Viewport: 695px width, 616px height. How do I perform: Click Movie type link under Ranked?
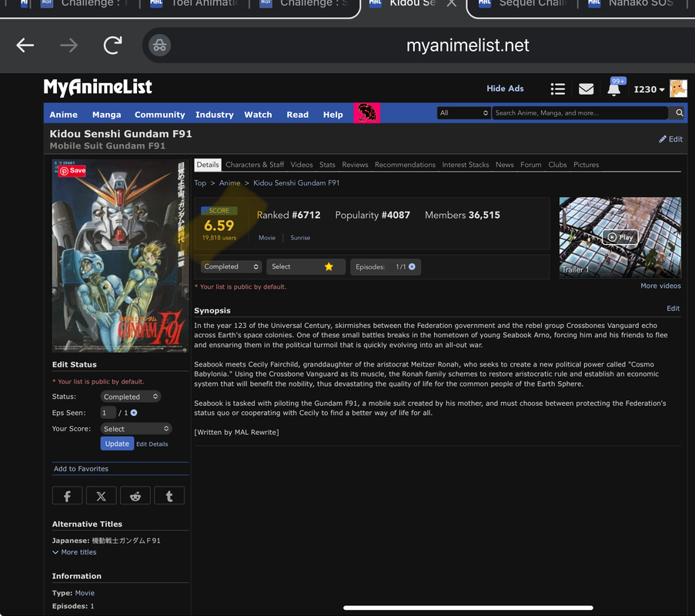pyautogui.click(x=267, y=238)
